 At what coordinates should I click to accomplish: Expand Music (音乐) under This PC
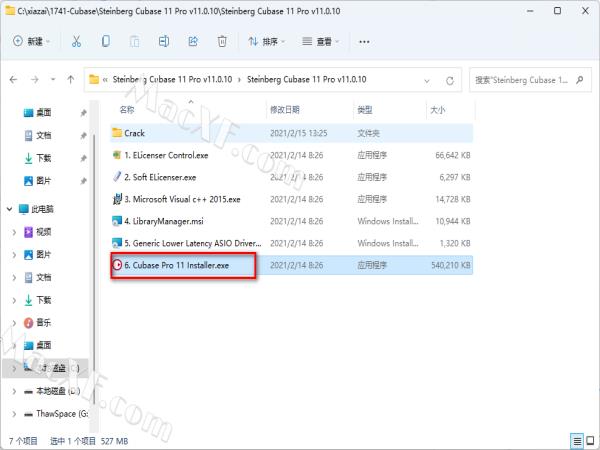point(14,323)
